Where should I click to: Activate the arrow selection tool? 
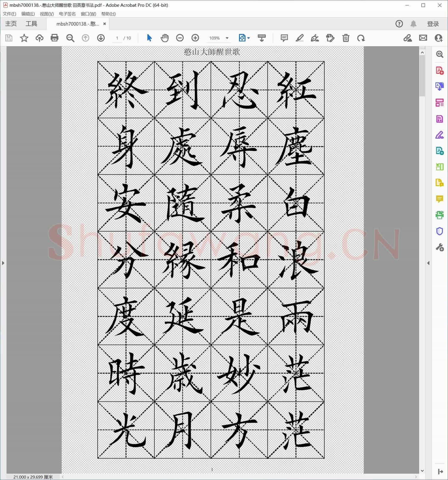(149, 38)
